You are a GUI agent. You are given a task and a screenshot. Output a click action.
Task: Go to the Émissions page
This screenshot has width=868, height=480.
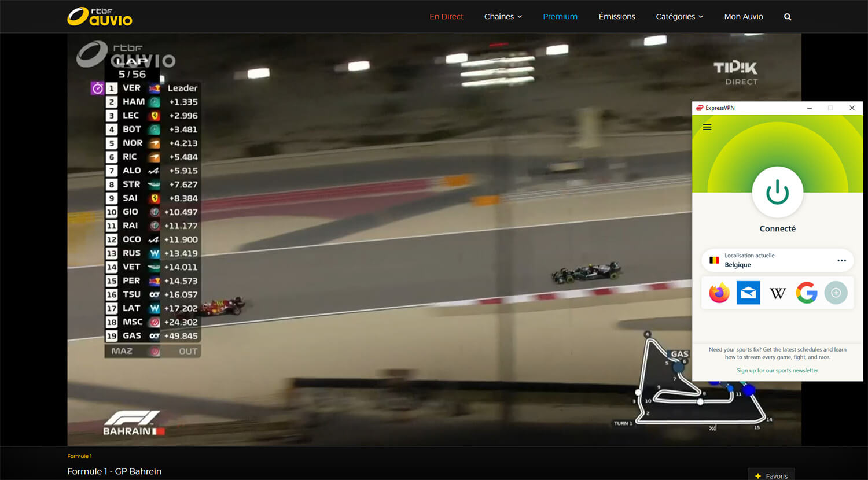(x=617, y=17)
